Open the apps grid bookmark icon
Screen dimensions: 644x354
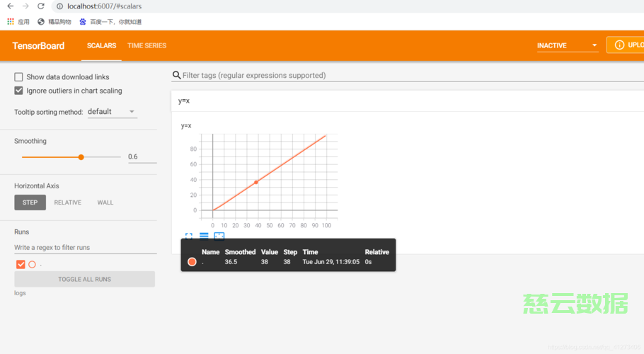click(11, 22)
